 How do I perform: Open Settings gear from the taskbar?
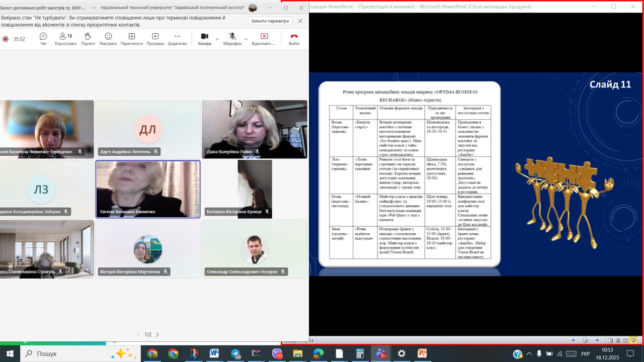pyautogui.click(x=401, y=353)
